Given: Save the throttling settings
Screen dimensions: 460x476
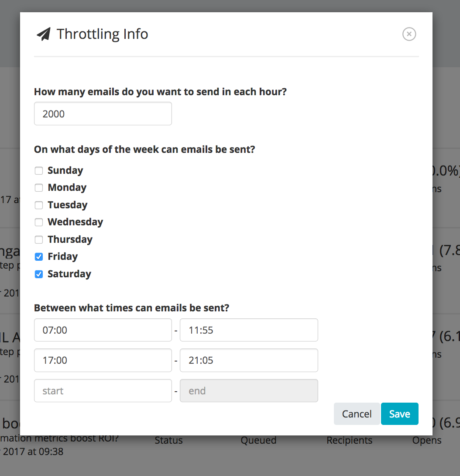Looking at the screenshot, I should [x=400, y=414].
